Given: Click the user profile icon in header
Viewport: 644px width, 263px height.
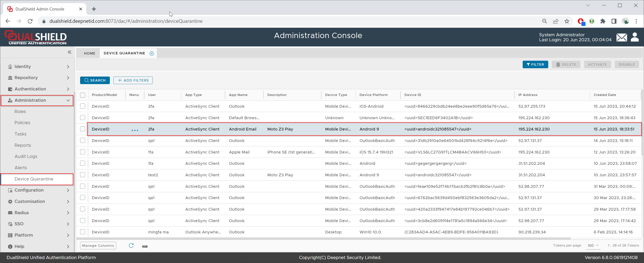Looking at the screenshot, I should pyautogui.click(x=634, y=37).
